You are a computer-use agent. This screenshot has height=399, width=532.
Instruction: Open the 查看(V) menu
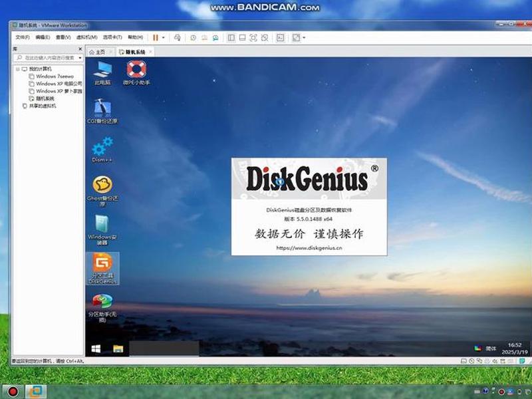pyautogui.click(x=63, y=37)
